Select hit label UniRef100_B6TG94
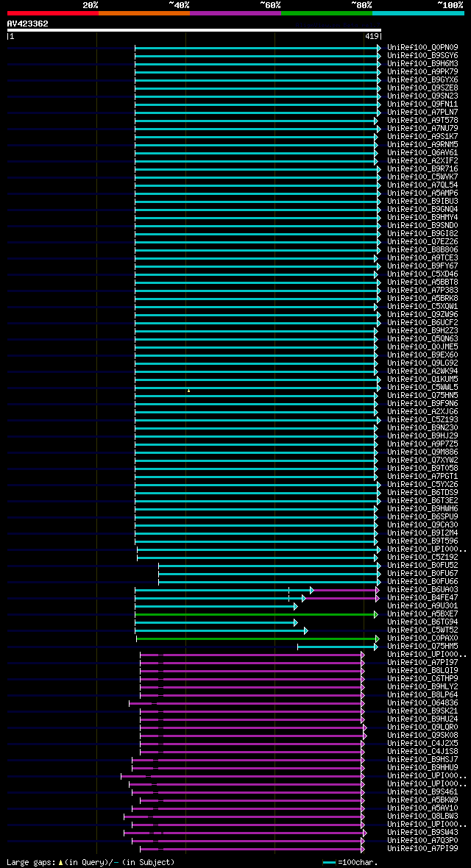This screenshot has width=471, height=868. coord(422,622)
